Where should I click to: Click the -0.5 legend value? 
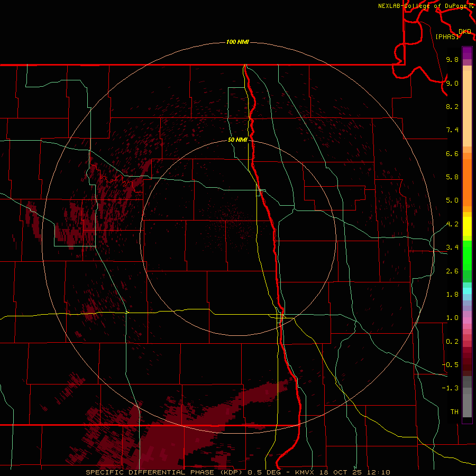[450, 365]
